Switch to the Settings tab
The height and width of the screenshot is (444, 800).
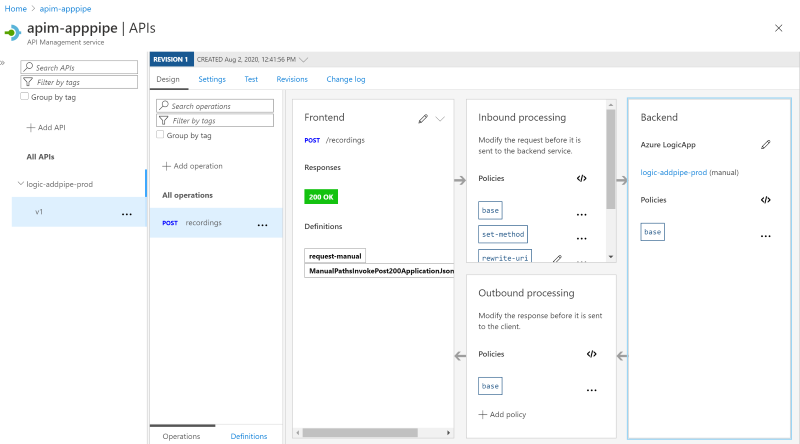tap(212, 79)
